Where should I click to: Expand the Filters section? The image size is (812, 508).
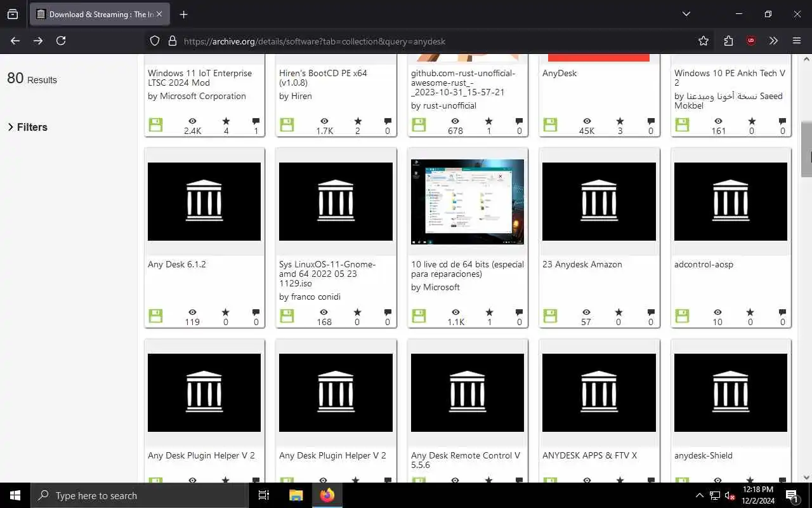click(x=27, y=127)
